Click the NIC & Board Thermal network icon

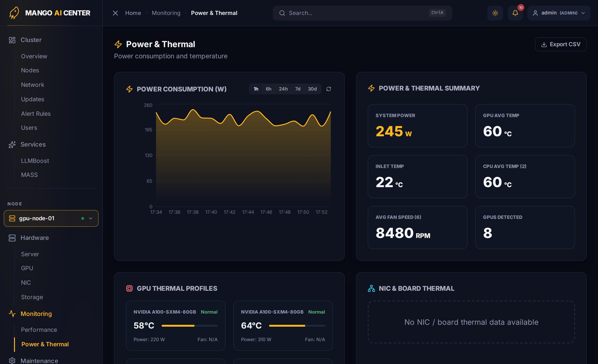pyautogui.click(x=371, y=288)
